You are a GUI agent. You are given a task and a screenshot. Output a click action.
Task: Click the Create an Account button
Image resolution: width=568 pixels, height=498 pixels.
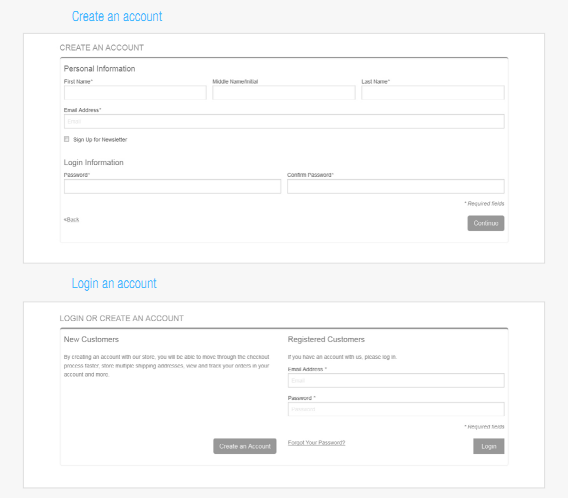(x=245, y=446)
